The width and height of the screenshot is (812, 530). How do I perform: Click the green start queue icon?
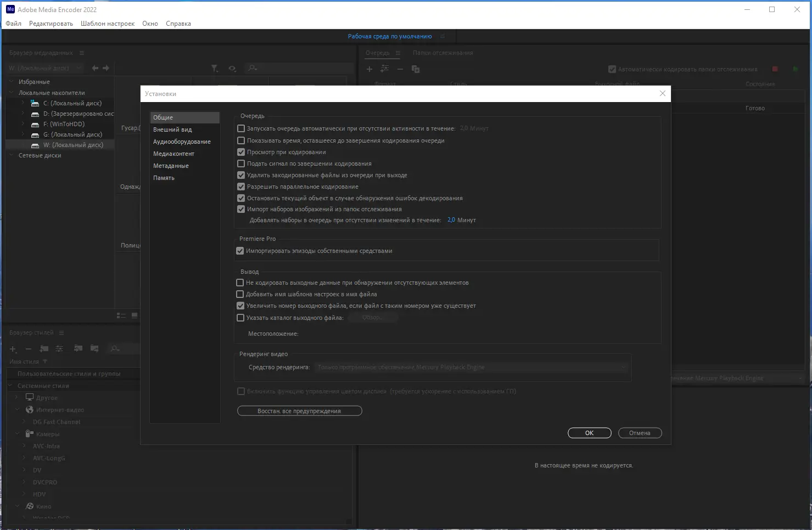point(796,69)
